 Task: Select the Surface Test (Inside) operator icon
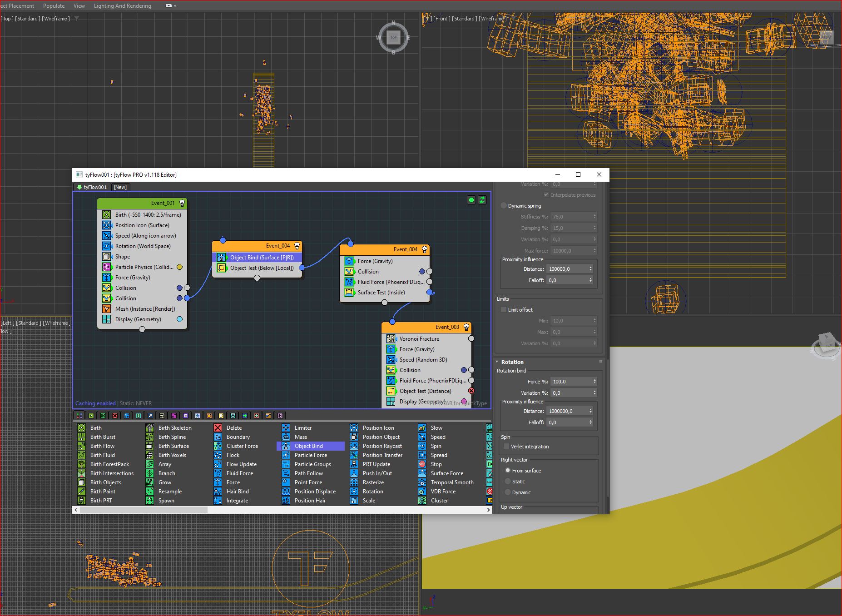(x=349, y=293)
